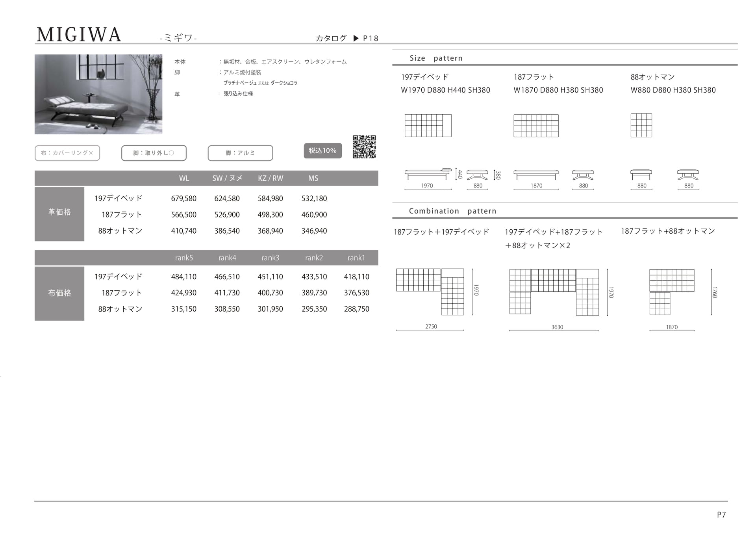Click the QR code beside the tax badge

[364, 147]
